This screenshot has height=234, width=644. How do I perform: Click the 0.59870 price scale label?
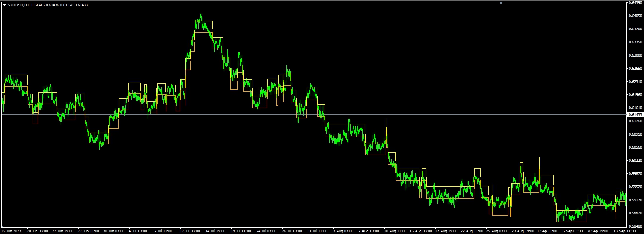click(635, 173)
